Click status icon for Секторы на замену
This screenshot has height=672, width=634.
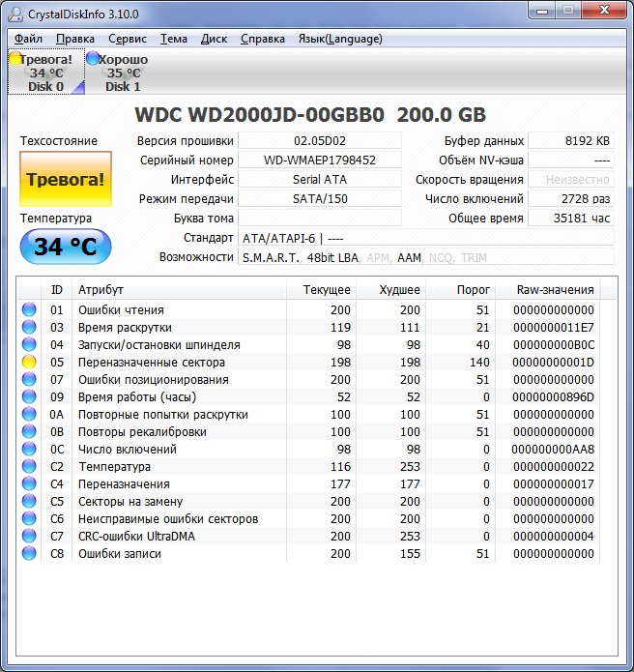(29, 501)
